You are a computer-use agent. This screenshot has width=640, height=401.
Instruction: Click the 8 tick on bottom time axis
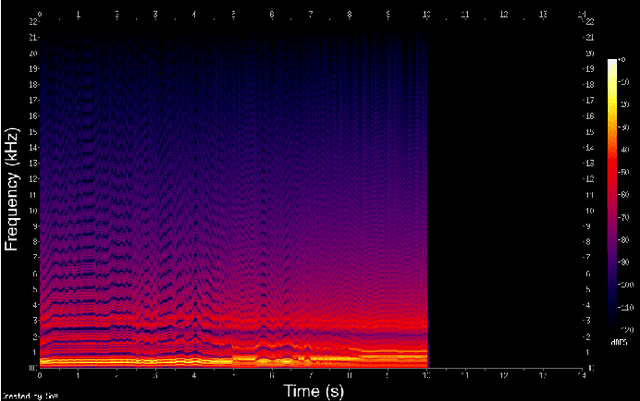click(x=349, y=374)
